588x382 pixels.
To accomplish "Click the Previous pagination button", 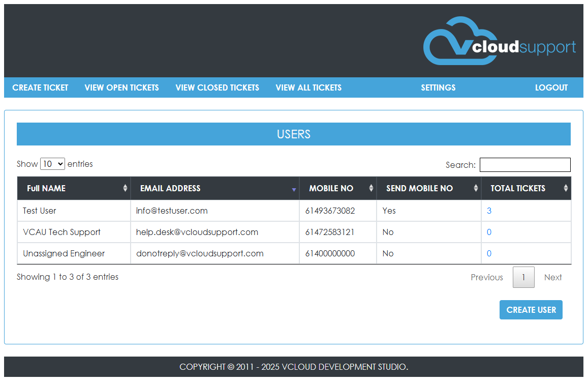I will (x=486, y=277).
